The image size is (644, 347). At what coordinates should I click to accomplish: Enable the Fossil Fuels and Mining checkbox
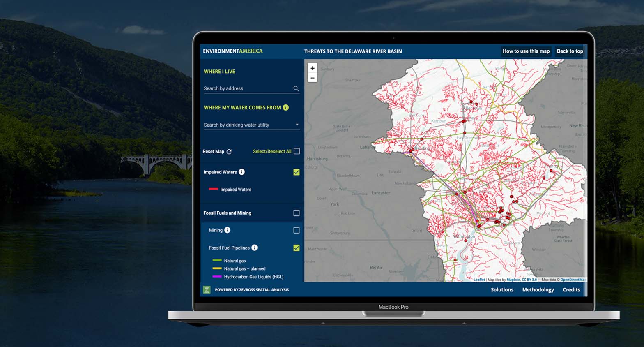[297, 213]
